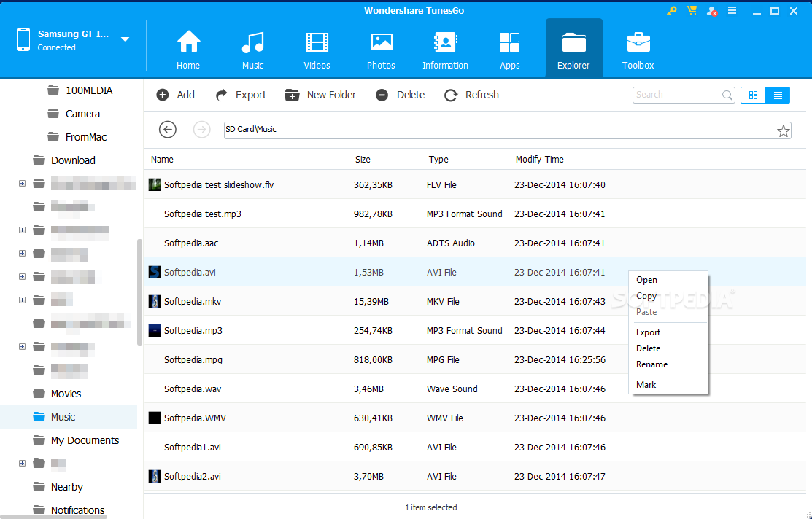Select the Softpedia2.avi file

(475, 476)
